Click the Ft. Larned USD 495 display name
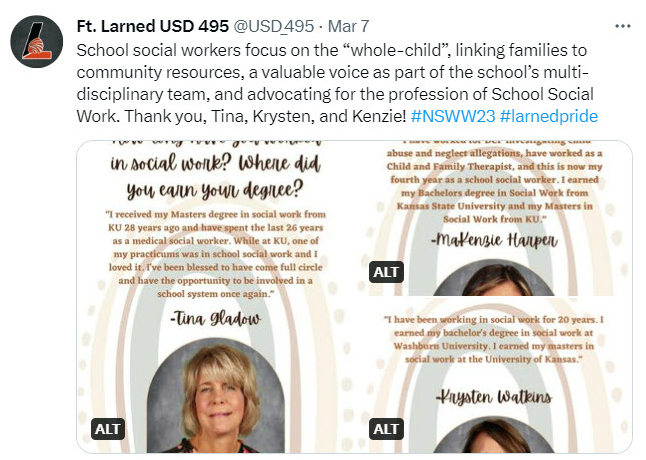The width and height of the screenshot is (646, 460). (152, 26)
